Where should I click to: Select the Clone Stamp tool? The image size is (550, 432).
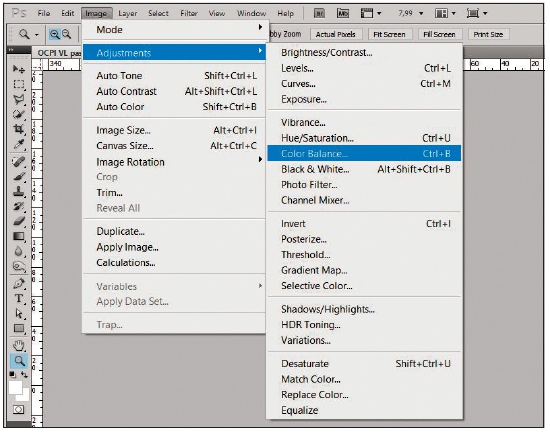pos(19,191)
